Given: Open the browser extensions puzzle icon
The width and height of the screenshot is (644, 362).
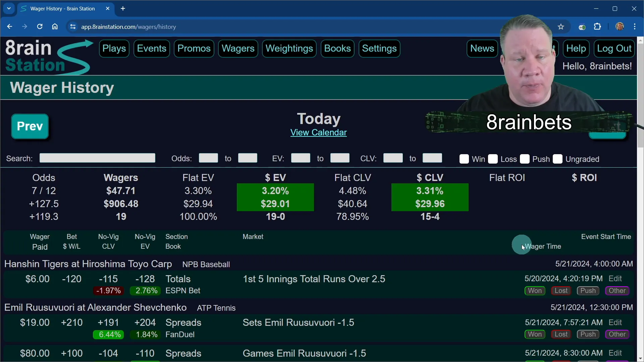Looking at the screenshot, I should 598,27.
